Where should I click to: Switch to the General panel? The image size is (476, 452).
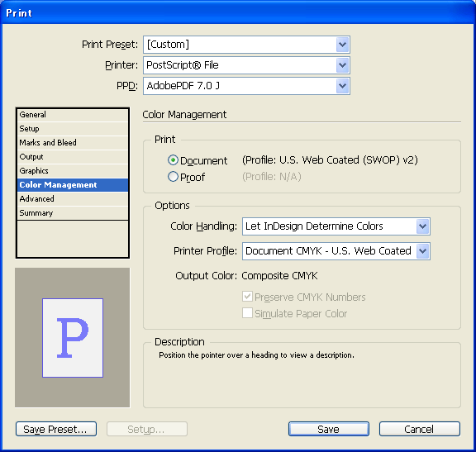click(x=73, y=115)
